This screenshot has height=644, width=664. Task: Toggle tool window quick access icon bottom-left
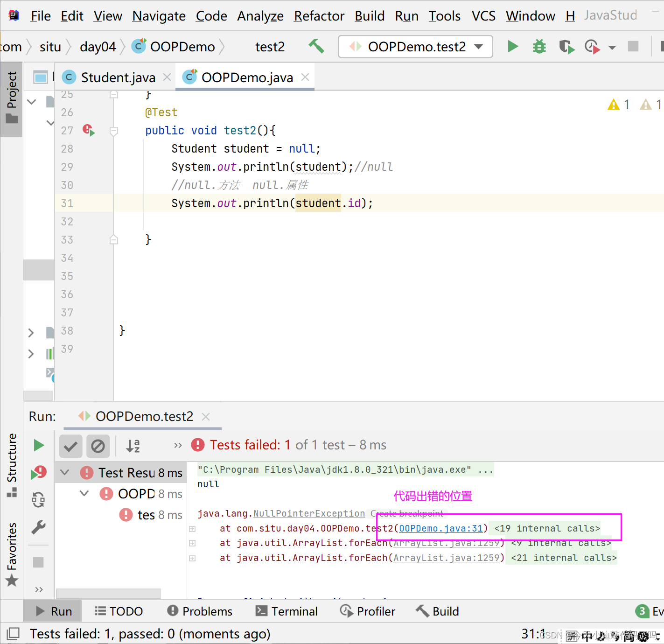tap(13, 634)
